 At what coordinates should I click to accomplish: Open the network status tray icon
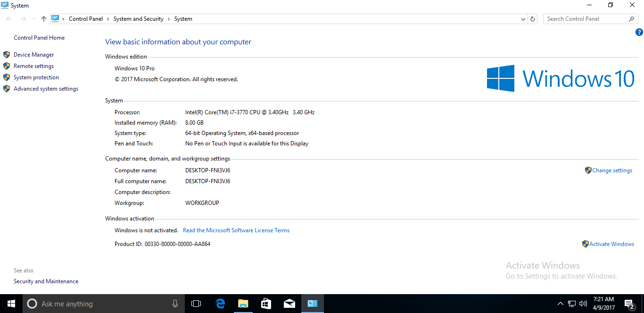(572, 304)
